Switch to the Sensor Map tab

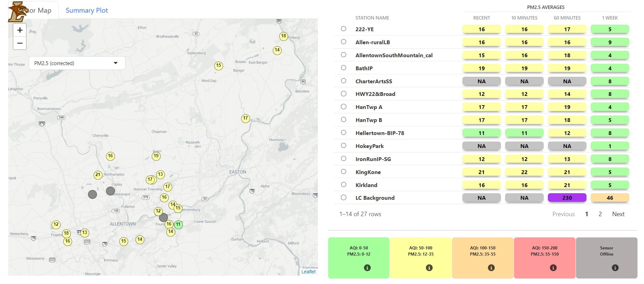coord(34,10)
